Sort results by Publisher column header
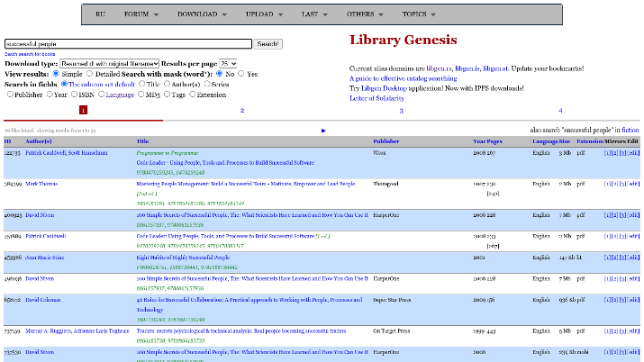 click(386, 141)
